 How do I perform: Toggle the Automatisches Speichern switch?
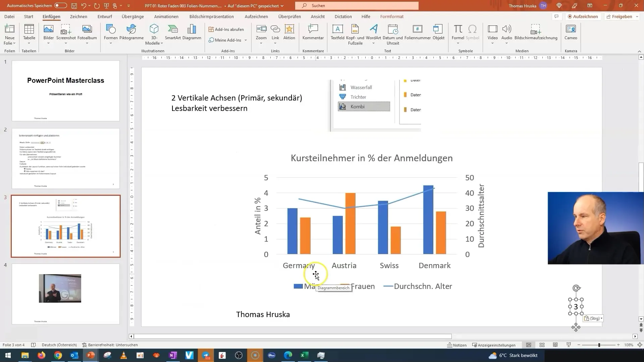[x=61, y=6]
